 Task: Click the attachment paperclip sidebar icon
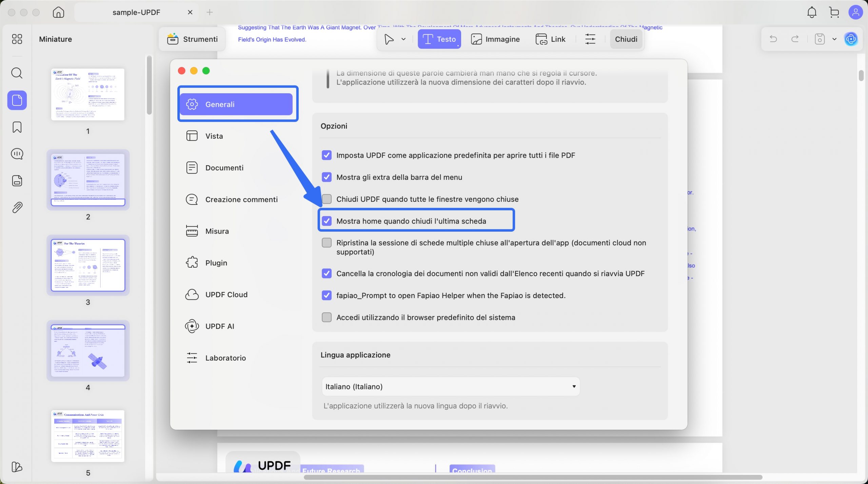click(x=17, y=207)
